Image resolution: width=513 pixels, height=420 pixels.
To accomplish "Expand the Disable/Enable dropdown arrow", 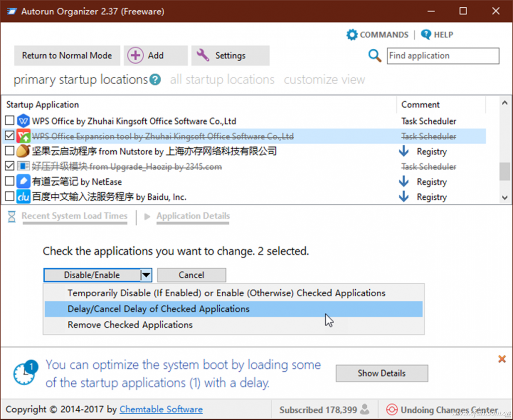I will [x=146, y=275].
